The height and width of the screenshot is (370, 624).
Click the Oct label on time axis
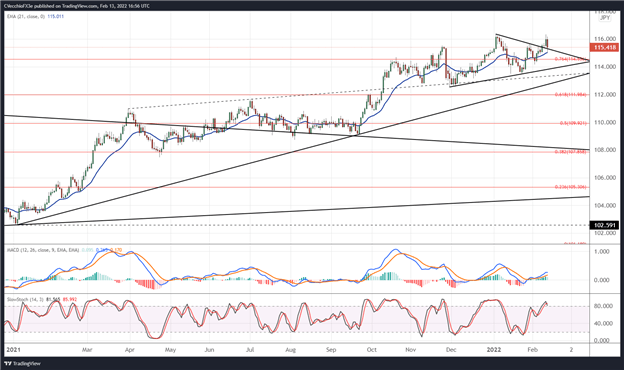pos(371,350)
